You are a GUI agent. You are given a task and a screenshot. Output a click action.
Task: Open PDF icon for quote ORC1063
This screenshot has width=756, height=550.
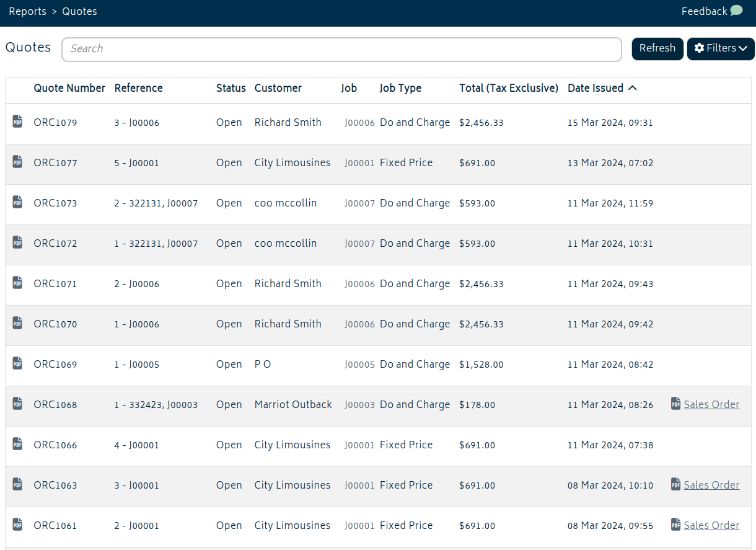click(x=17, y=484)
